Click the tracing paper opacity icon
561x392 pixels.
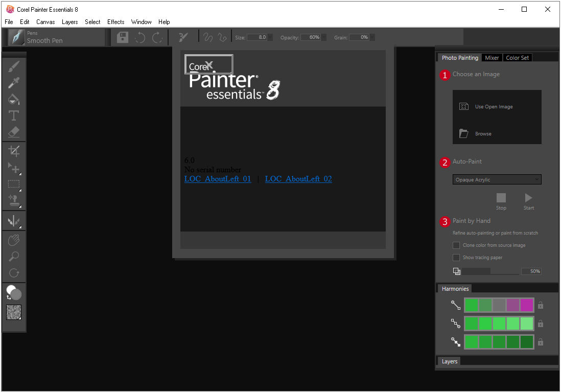[x=457, y=271]
